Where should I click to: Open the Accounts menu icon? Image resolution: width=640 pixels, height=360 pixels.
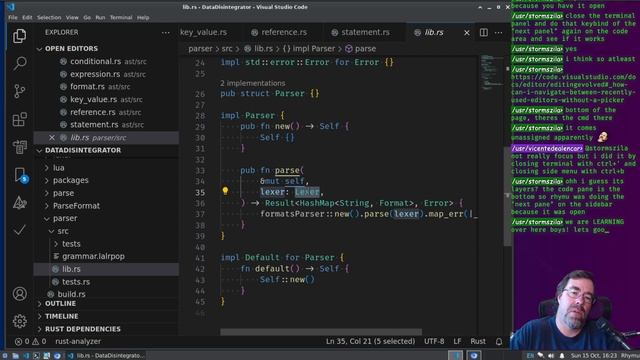(x=19, y=293)
